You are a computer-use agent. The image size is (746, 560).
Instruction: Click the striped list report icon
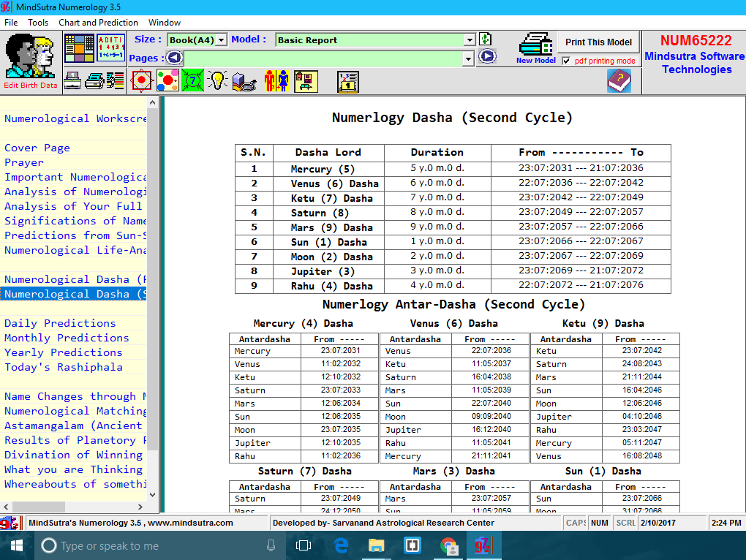coord(115,81)
